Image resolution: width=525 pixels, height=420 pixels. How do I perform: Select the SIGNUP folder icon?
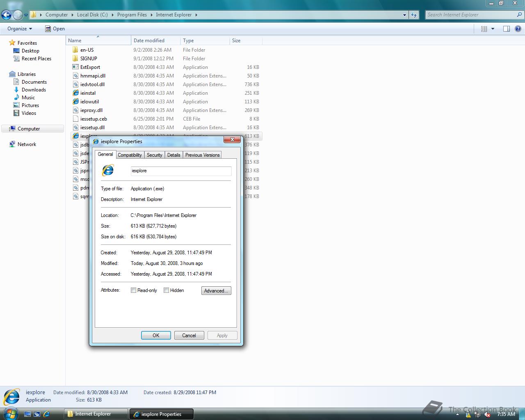tap(75, 59)
